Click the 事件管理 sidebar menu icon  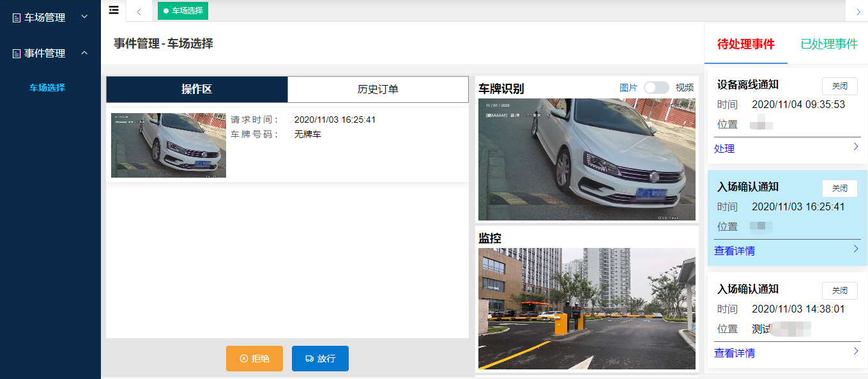point(17,54)
